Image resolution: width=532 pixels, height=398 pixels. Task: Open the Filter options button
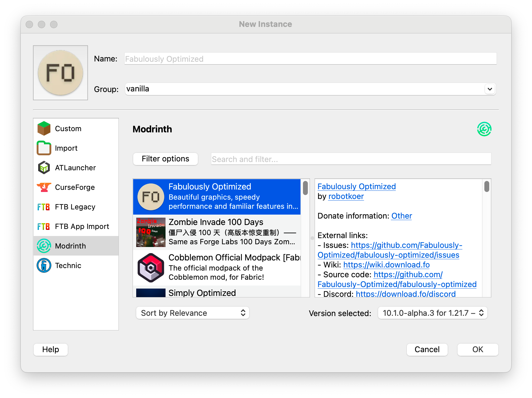[x=165, y=159]
